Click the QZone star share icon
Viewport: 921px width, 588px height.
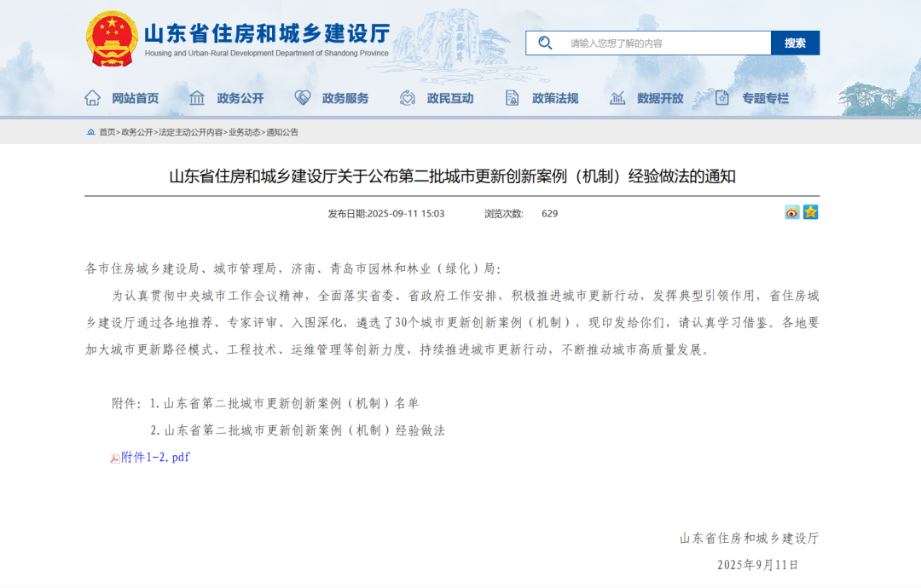(x=811, y=212)
